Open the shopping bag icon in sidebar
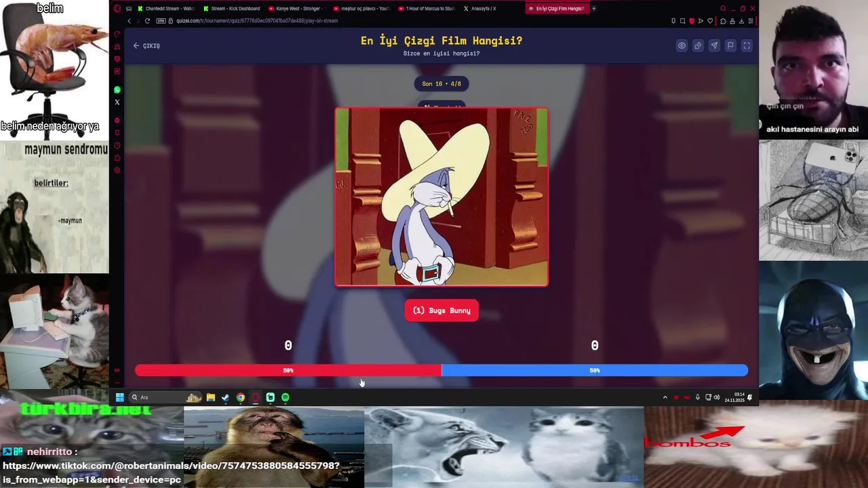Viewport: 868px width, 488px height. coord(117,47)
